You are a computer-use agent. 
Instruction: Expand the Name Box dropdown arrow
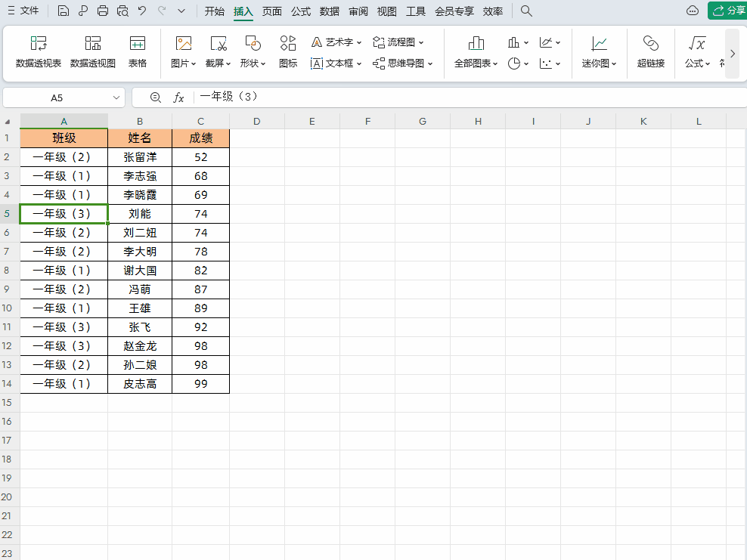pos(116,97)
